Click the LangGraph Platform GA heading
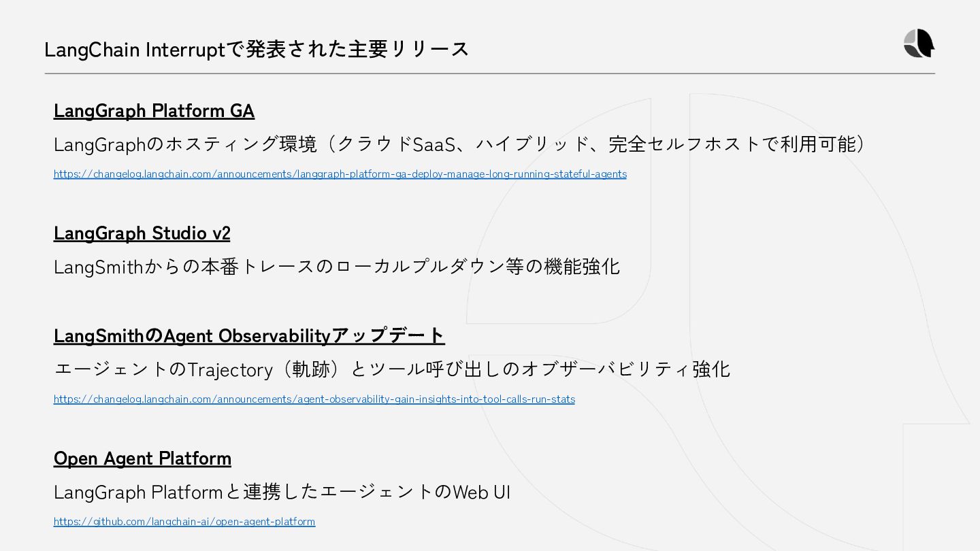The image size is (980, 551). (x=154, y=111)
